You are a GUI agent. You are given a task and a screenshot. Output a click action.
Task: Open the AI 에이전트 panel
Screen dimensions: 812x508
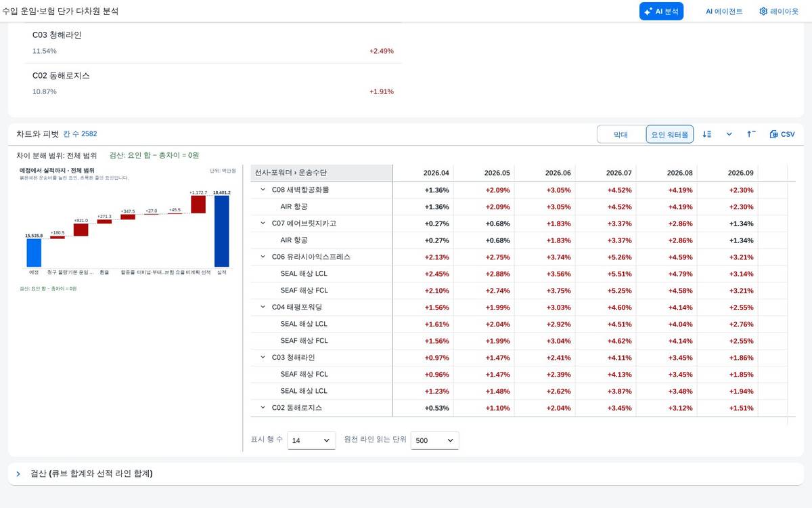click(724, 12)
